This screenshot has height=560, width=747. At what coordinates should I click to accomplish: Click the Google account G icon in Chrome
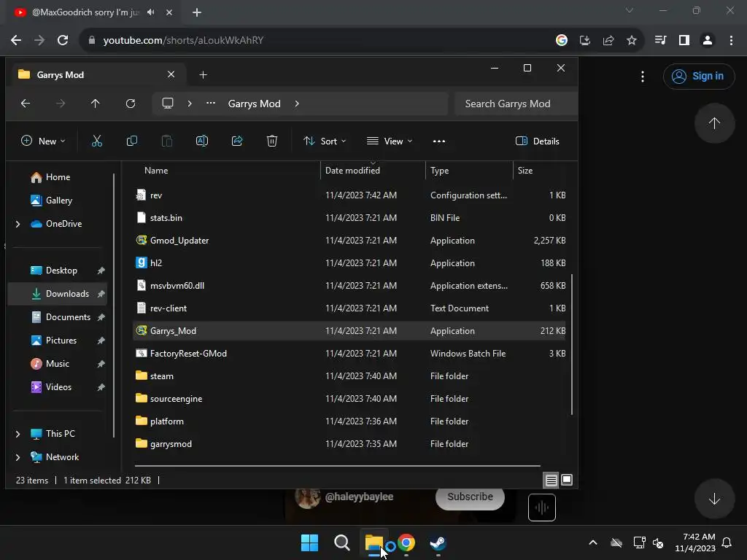tap(562, 41)
